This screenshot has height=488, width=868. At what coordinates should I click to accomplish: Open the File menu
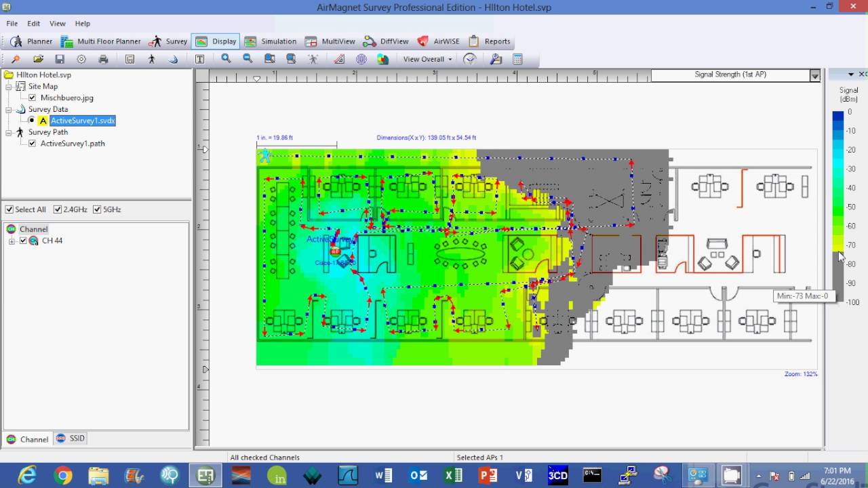[12, 24]
